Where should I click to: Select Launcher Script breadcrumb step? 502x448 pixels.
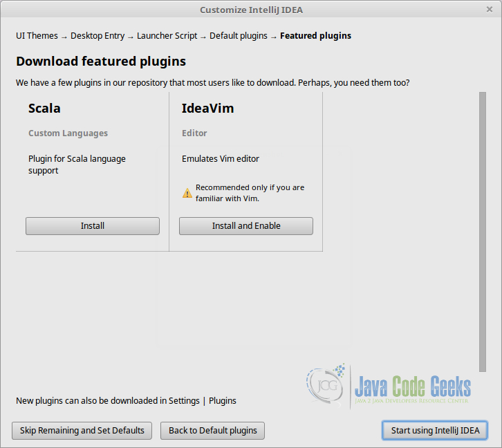(167, 36)
